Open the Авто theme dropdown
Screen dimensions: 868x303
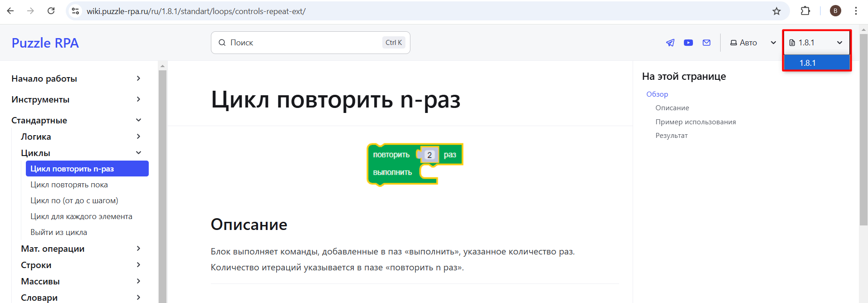pyautogui.click(x=753, y=43)
